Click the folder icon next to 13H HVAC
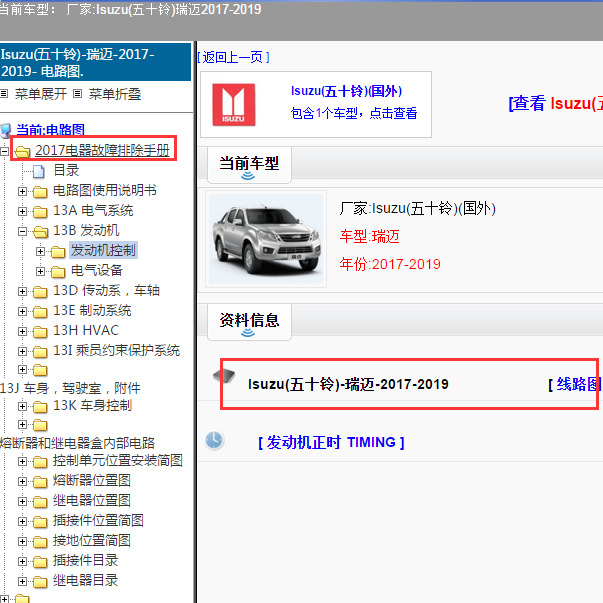Screen dimensions: 603x603 pyautogui.click(x=40, y=331)
